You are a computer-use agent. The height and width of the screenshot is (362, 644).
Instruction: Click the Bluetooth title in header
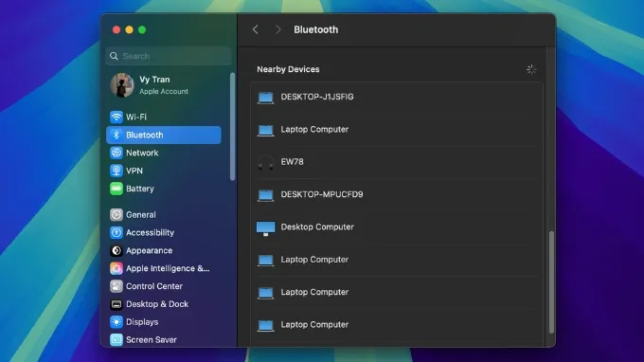(x=315, y=29)
